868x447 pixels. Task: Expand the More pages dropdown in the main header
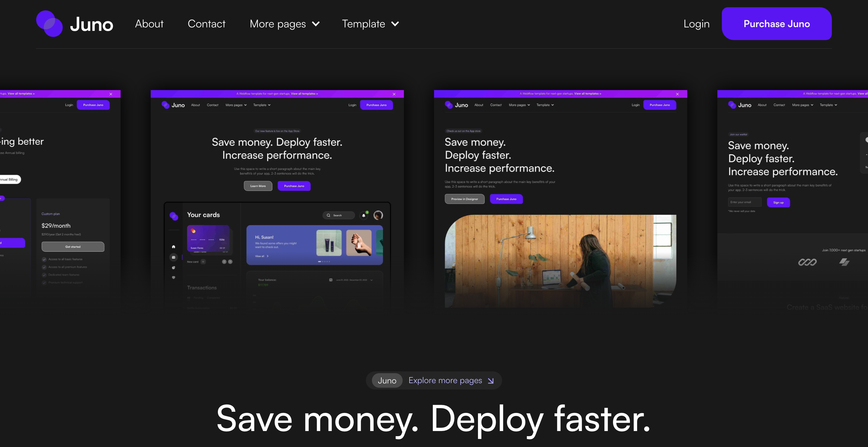(x=285, y=23)
